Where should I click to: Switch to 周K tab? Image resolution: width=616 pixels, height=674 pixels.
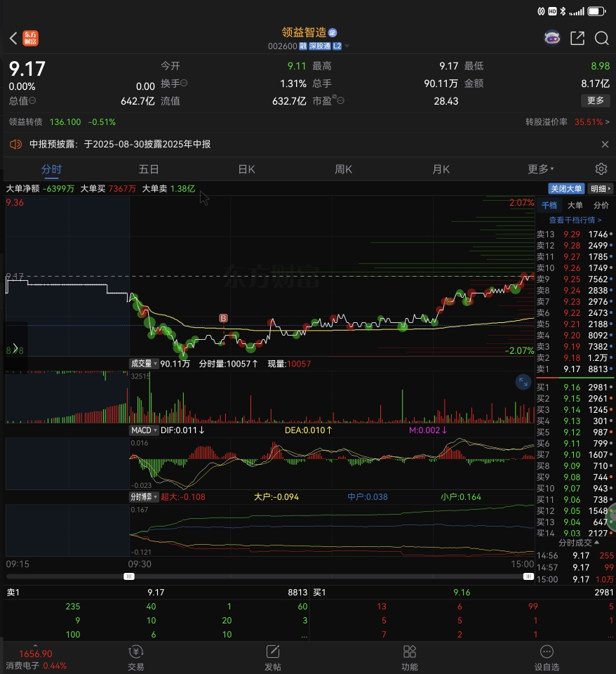tap(344, 169)
